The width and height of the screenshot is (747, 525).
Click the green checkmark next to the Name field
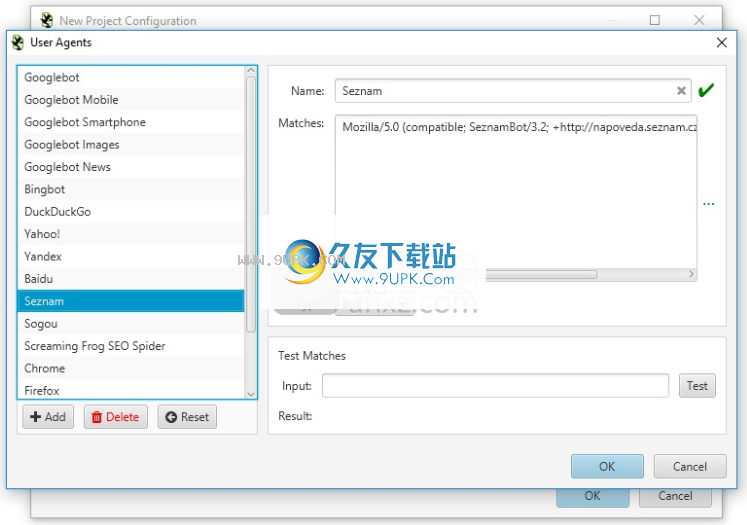point(706,90)
